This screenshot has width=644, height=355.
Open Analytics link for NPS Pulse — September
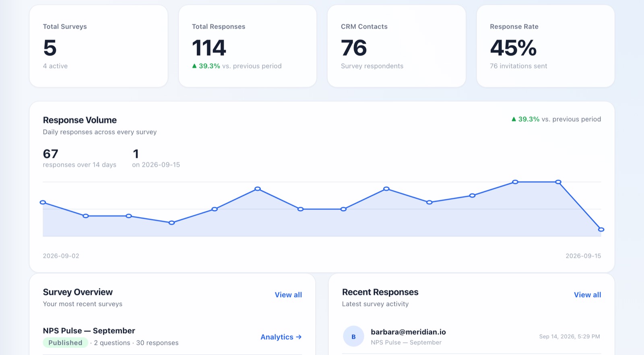(281, 337)
